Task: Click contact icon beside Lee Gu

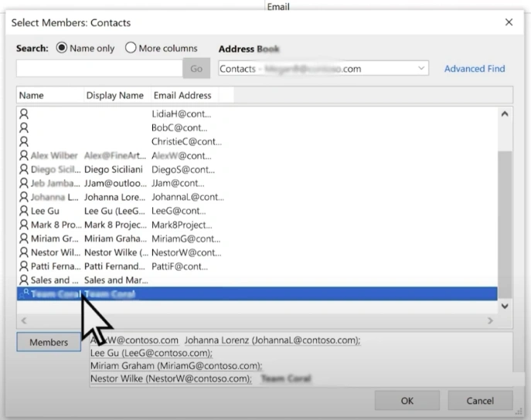Action: coord(24,211)
